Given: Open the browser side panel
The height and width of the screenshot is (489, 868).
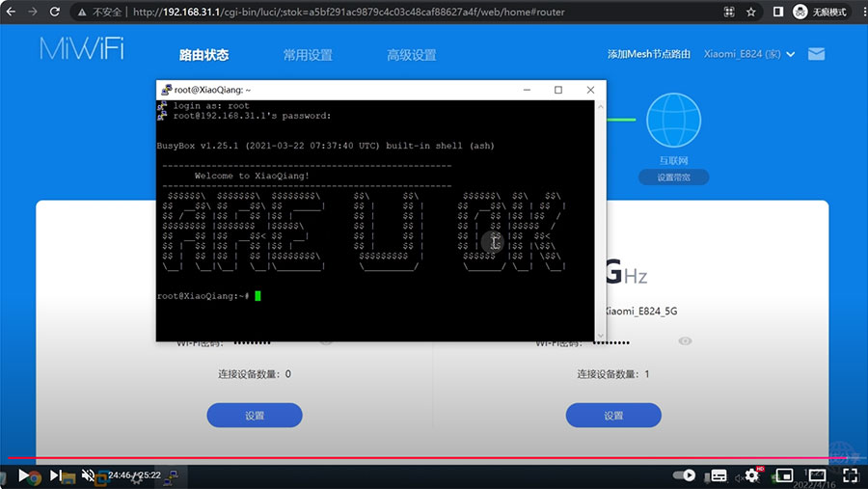Looking at the screenshot, I should click(777, 12).
